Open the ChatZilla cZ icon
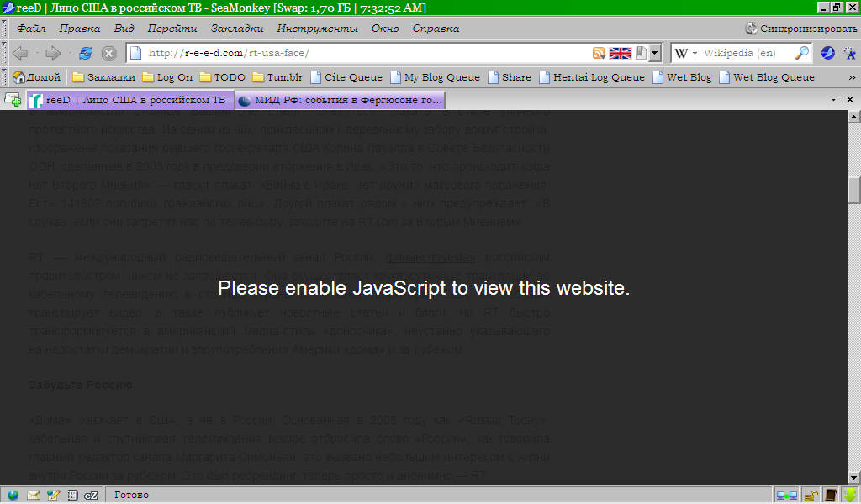The width and height of the screenshot is (861, 504). click(x=91, y=496)
